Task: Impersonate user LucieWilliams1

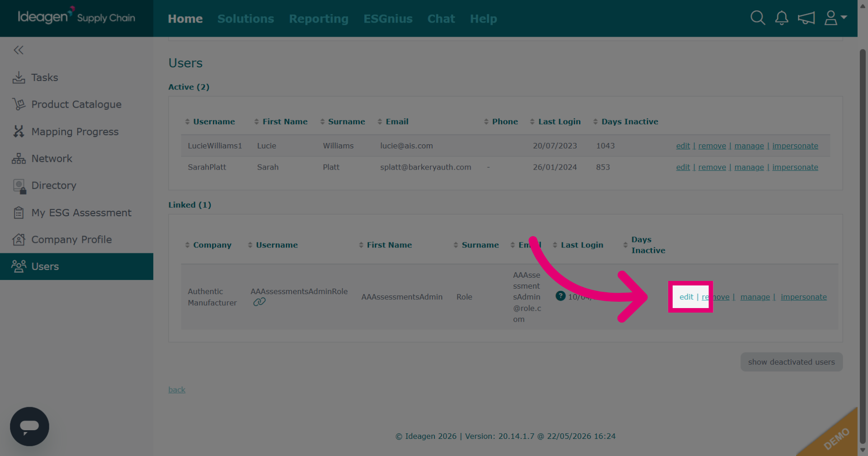Action: 795,146
